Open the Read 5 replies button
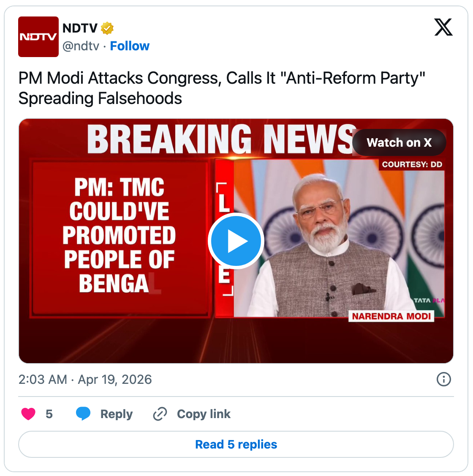Viewport: 473px width, 476px height. tap(236, 444)
